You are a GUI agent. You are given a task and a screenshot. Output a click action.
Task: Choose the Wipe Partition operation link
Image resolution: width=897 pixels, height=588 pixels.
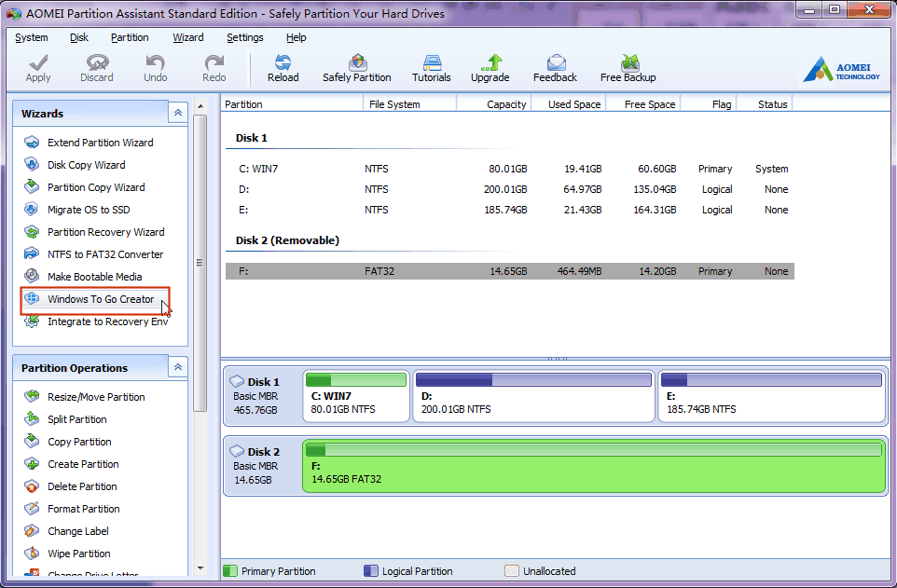79,554
